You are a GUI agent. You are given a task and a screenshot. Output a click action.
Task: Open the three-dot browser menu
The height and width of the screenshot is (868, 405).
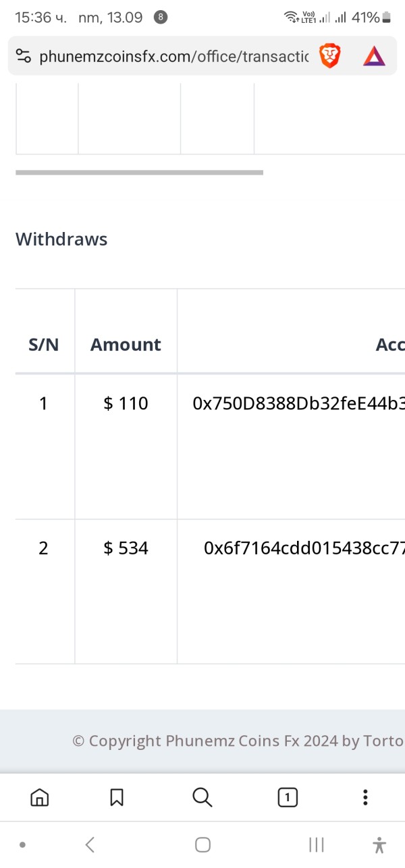tap(365, 797)
